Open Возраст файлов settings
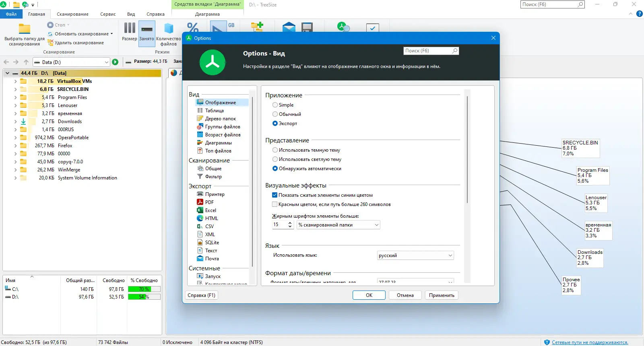The height and width of the screenshot is (346, 644). [223, 135]
